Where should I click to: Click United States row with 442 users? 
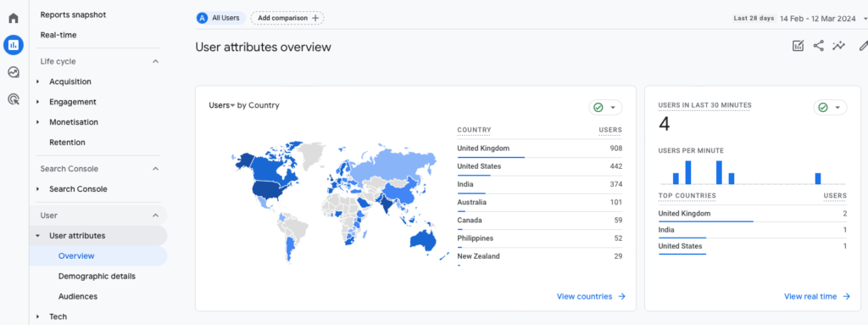(540, 166)
